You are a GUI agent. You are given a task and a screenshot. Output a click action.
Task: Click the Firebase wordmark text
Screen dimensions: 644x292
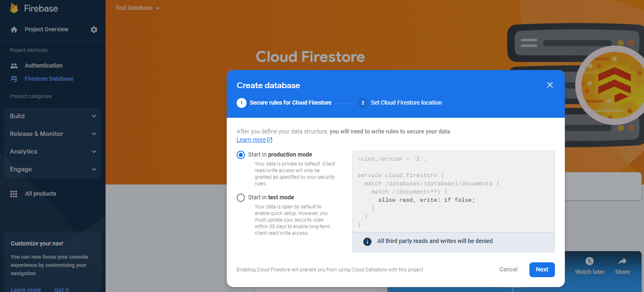[41, 8]
